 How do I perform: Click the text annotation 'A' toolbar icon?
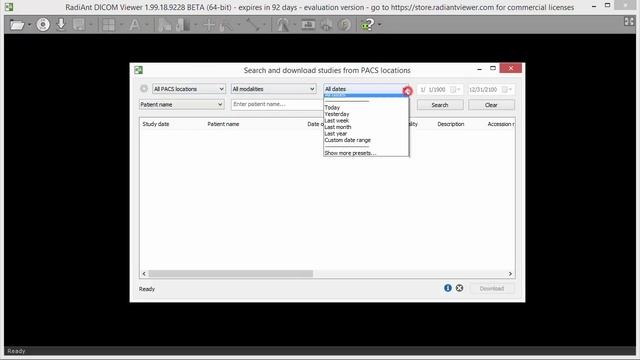click(134, 25)
